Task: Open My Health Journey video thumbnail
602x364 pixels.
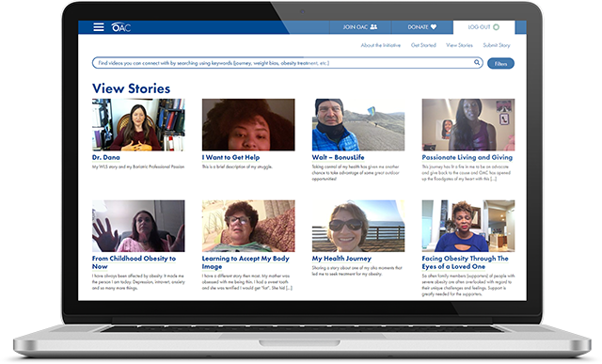Action: coord(358,226)
